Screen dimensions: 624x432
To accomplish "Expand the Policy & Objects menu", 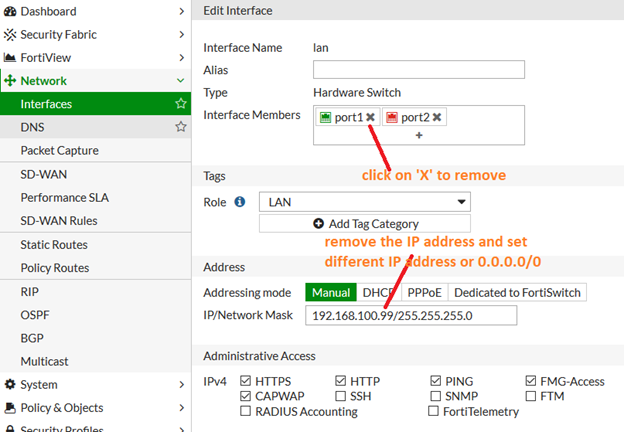I will point(181,408).
